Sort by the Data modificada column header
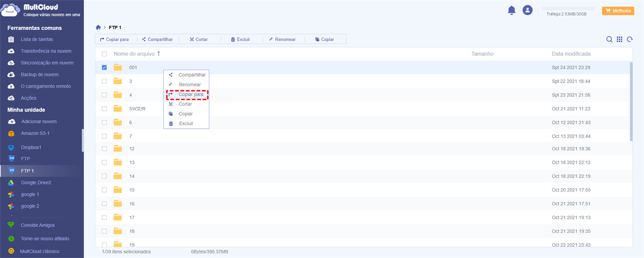Viewport: 644px width, 258px height. coord(571,54)
